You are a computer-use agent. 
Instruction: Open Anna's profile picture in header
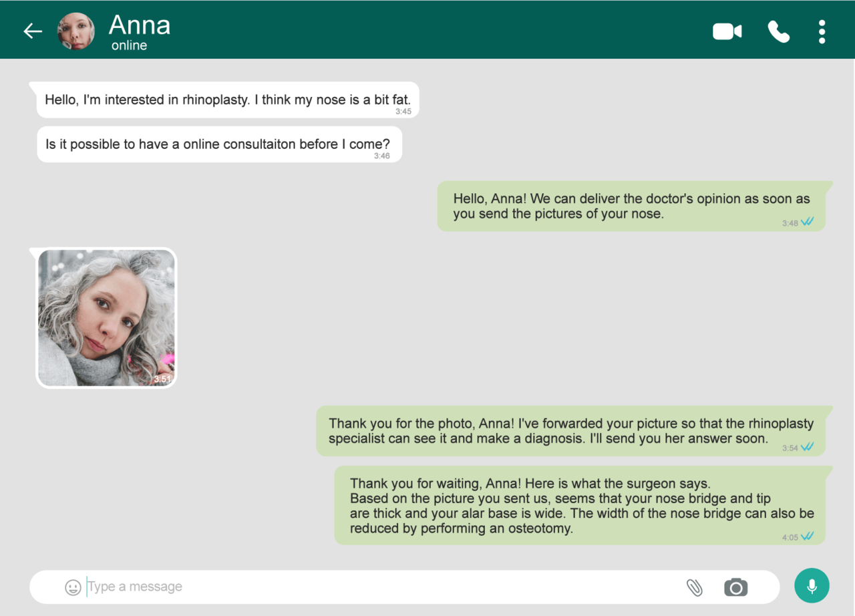pos(76,31)
